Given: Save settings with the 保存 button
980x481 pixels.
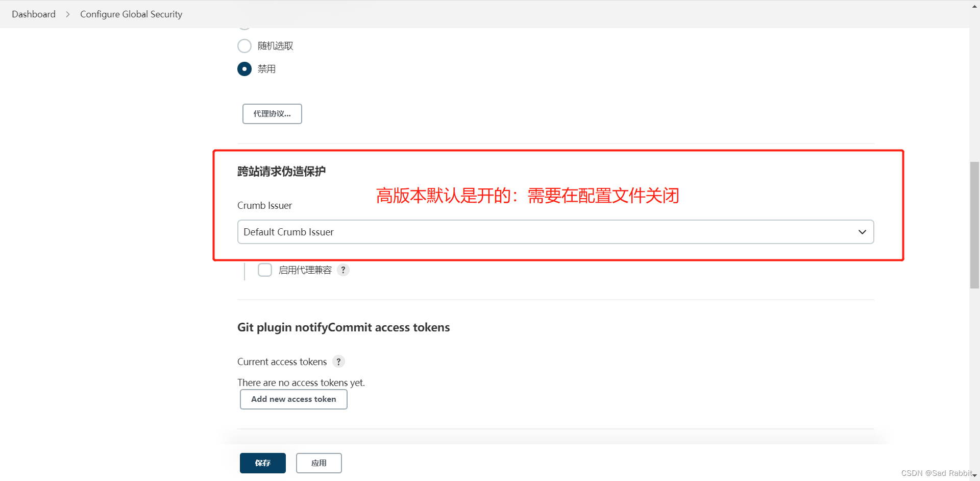Looking at the screenshot, I should pyautogui.click(x=262, y=463).
